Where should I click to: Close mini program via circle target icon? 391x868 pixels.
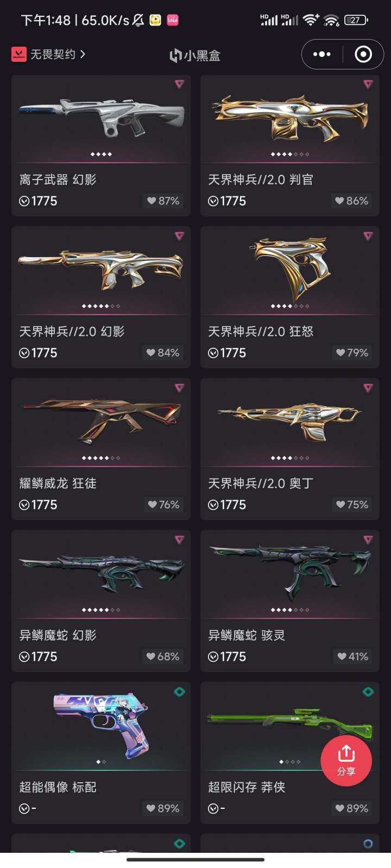(363, 54)
